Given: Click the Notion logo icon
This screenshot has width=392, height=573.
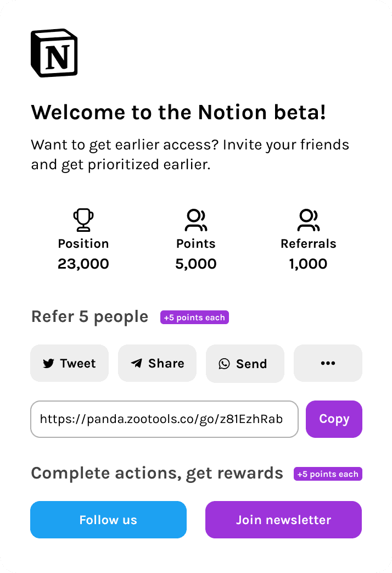Looking at the screenshot, I should coord(53,53).
